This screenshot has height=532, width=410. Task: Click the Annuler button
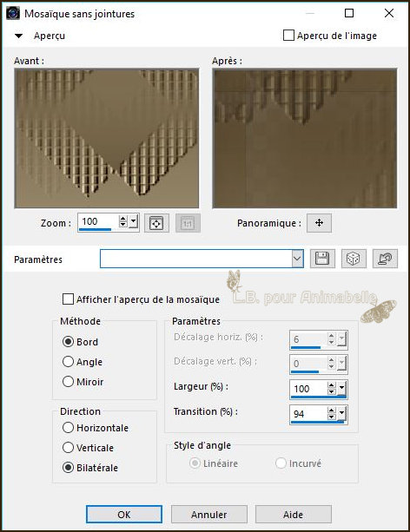(x=208, y=515)
